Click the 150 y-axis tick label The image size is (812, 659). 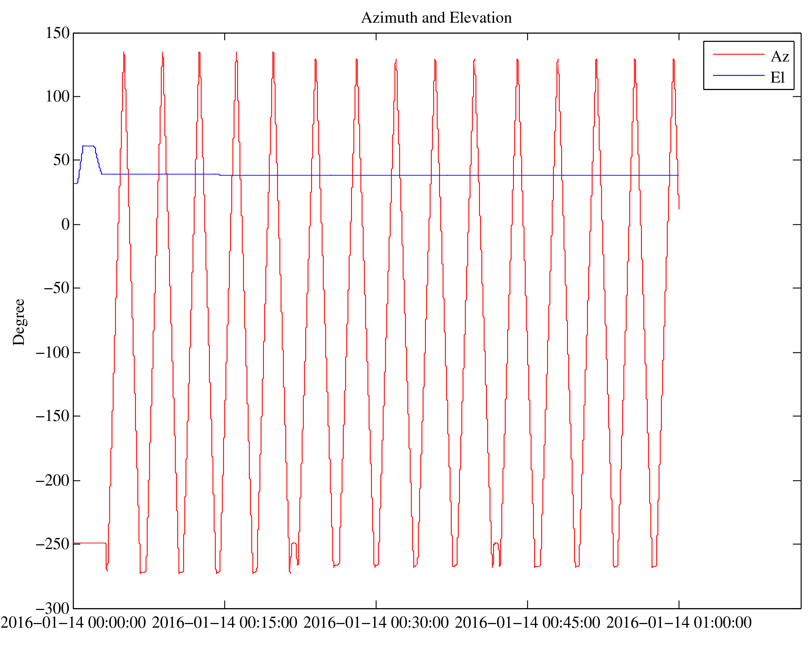tap(58, 33)
